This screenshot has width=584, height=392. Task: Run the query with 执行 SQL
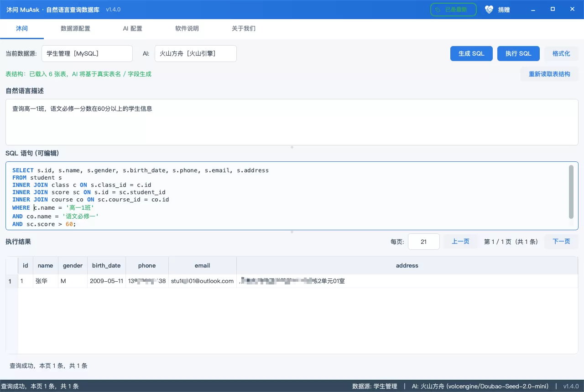click(x=518, y=53)
